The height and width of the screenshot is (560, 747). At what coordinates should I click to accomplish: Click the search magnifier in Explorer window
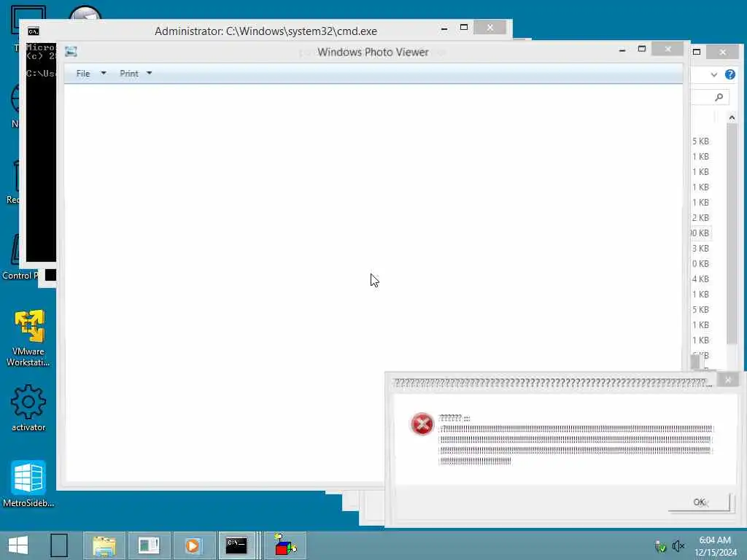719,97
